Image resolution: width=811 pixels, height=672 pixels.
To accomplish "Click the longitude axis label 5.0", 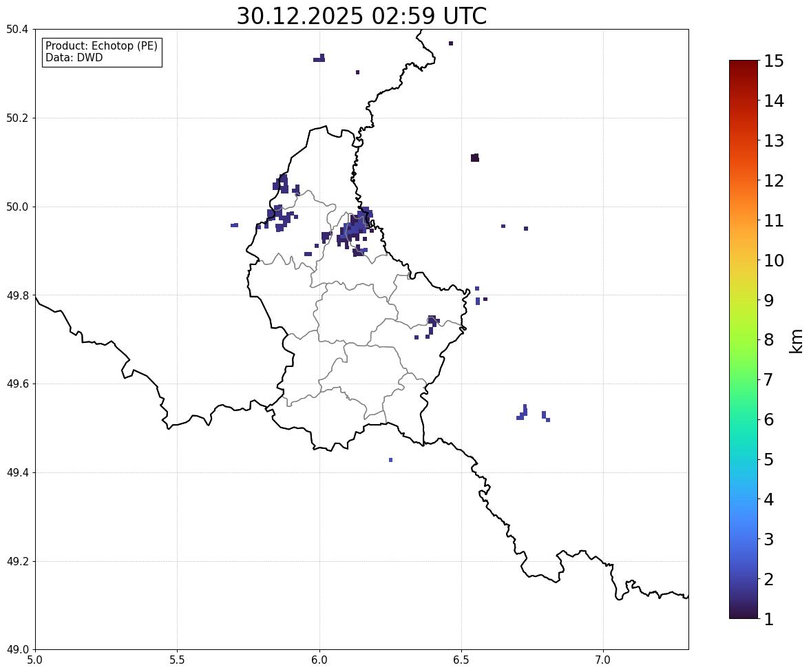I will pos(35,660).
